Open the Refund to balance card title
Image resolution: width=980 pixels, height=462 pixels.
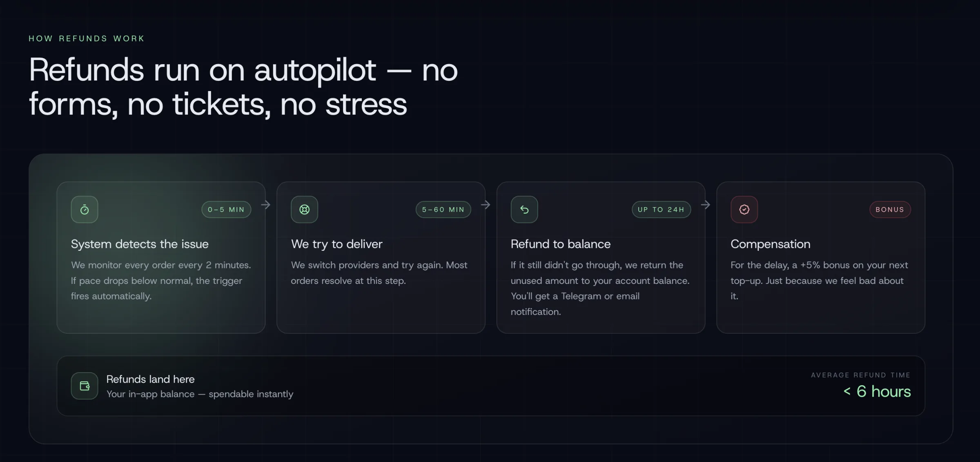click(x=560, y=244)
